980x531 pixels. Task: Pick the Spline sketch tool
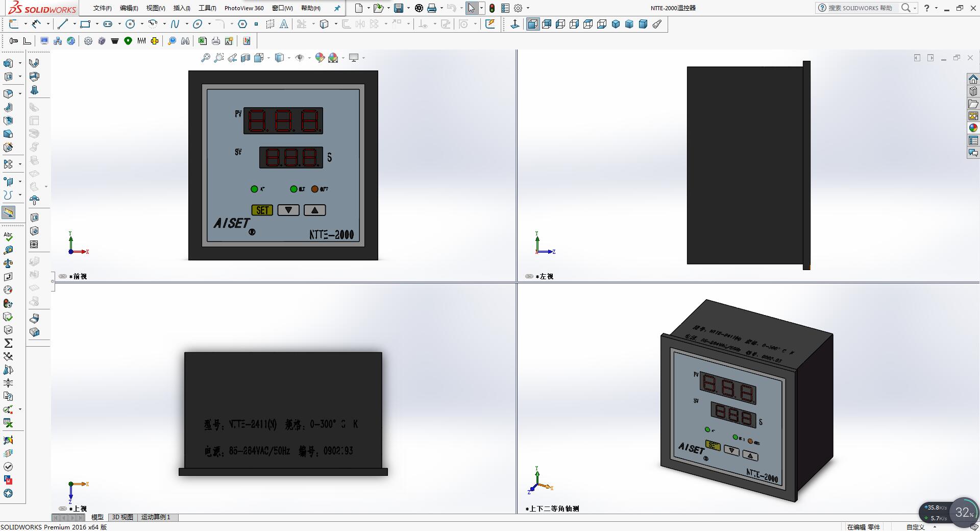coord(175,23)
